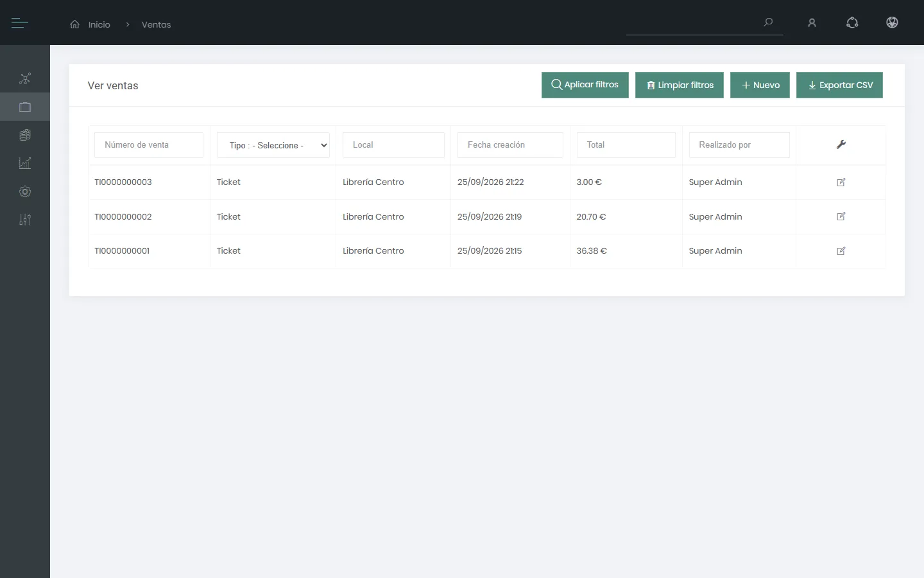
Task: Click the Limpiar filtros button
Action: [680, 85]
